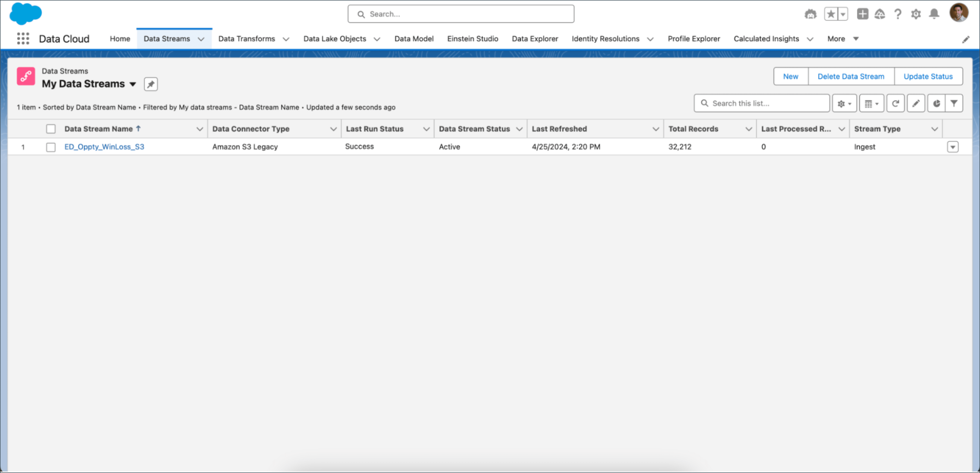980x473 pixels.
Task: Open favorites list dropdown arrow
Action: tap(843, 14)
